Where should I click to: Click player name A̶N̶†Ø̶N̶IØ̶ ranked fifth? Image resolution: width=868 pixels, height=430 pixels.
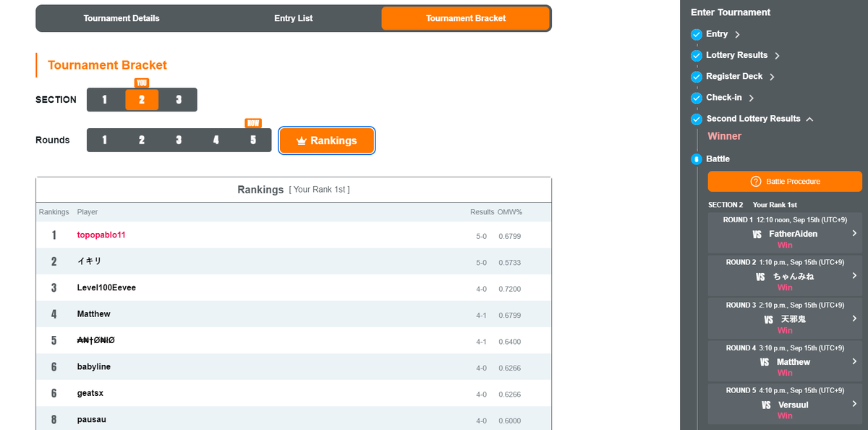pyautogui.click(x=95, y=340)
